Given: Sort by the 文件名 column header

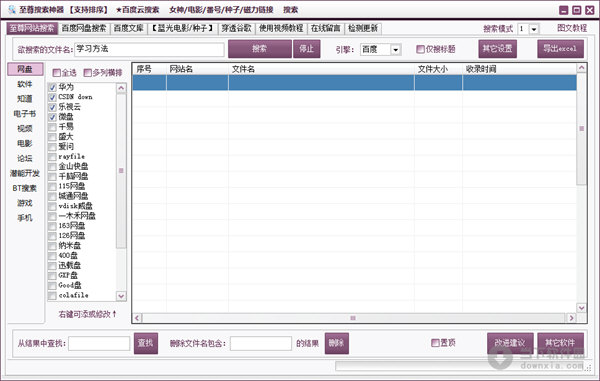Looking at the screenshot, I should pos(321,69).
